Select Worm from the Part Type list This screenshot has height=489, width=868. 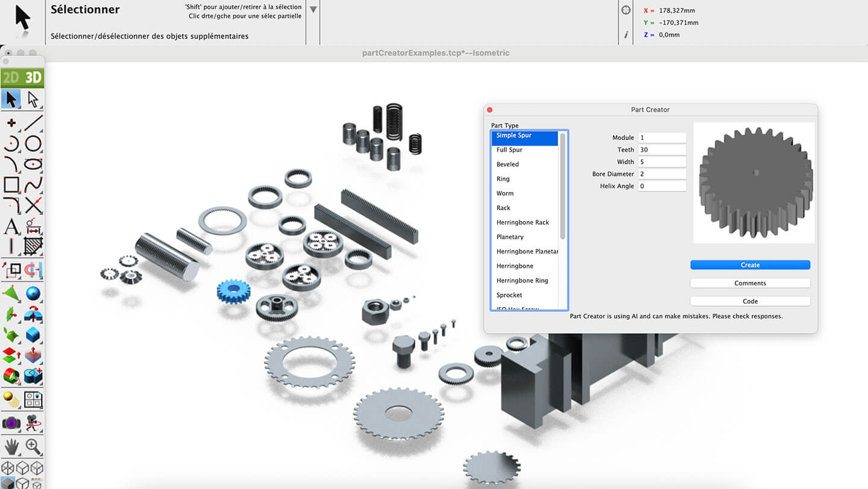point(505,193)
